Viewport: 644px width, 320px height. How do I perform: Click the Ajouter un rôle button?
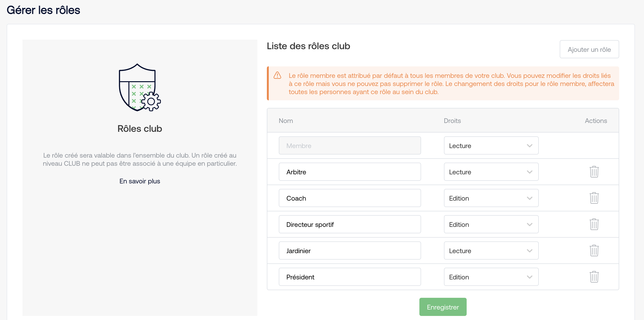(589, 49)
